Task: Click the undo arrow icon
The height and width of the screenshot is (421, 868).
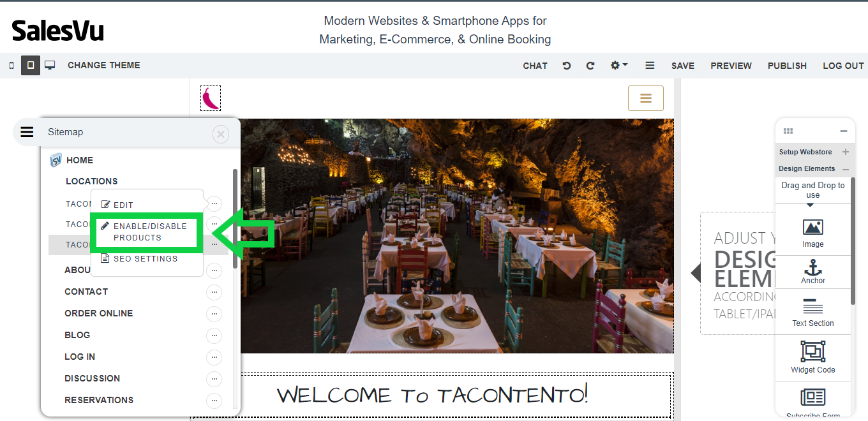Action: 566,66
